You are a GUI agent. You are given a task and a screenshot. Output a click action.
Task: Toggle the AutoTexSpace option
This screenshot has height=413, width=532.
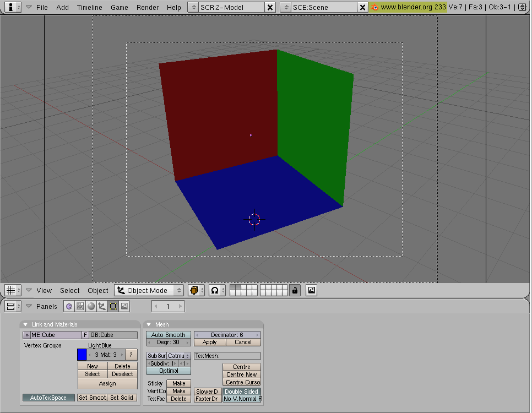[48, 398]
